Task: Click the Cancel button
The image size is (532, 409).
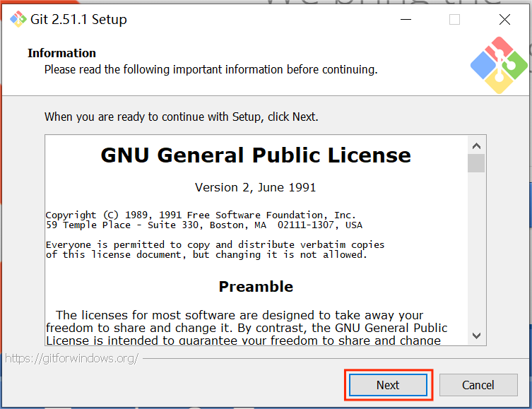Action: (x=478, y=385)
